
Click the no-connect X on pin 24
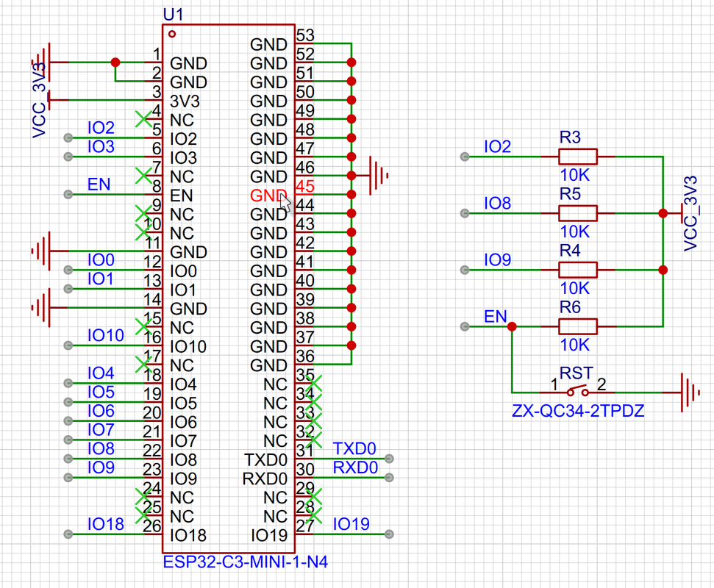click(x=143, y=497)
